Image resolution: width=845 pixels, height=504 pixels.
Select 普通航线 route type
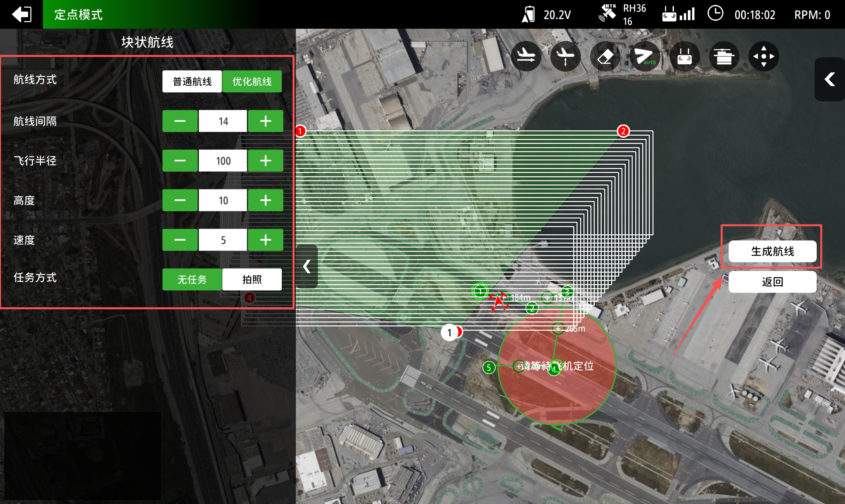192,82
